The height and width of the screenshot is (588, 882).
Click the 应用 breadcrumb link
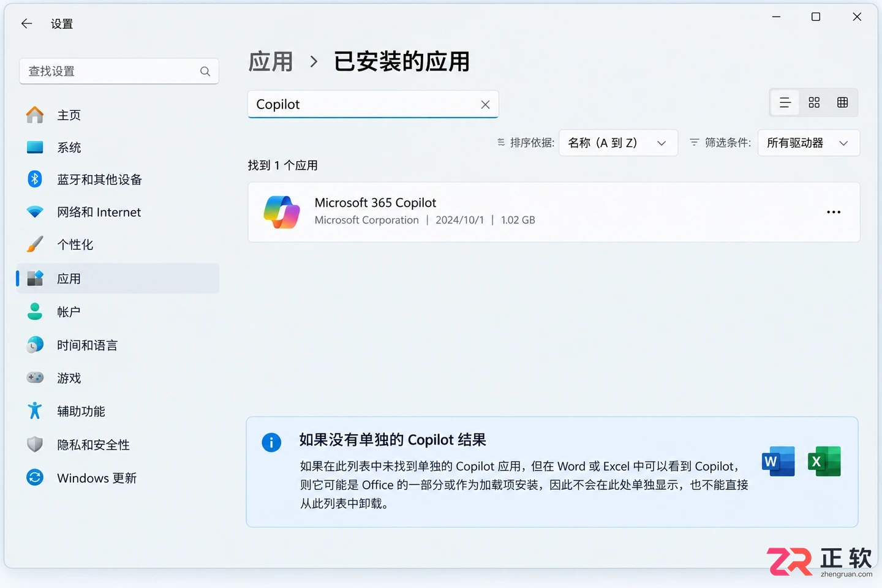(x=271, y=62)
